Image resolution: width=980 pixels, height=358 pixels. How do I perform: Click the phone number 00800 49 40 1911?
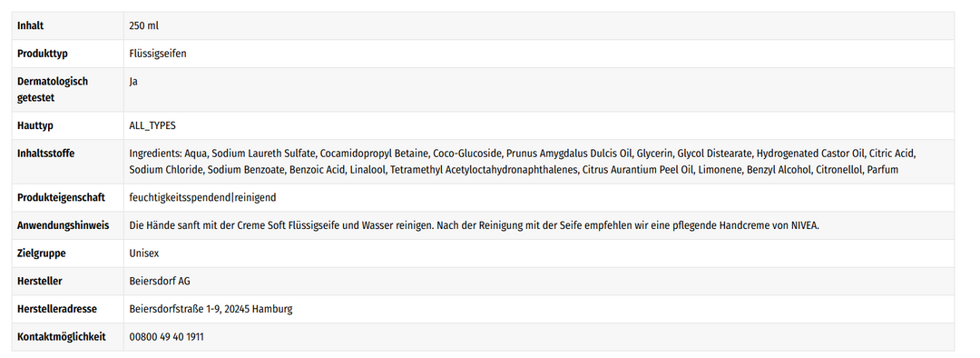[166, 337]
